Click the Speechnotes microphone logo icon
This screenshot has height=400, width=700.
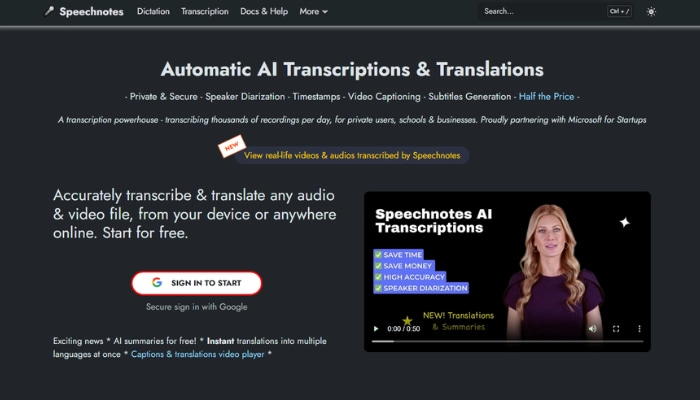(x=49, y=11)
